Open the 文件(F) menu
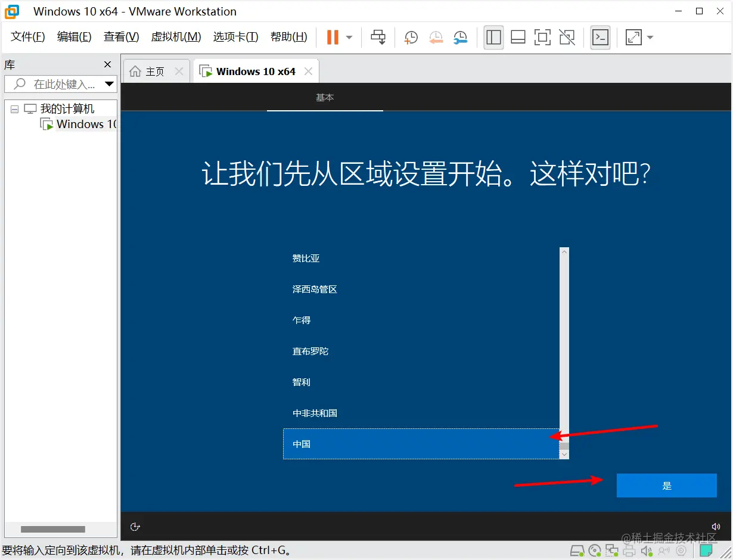 coord(28,37)
